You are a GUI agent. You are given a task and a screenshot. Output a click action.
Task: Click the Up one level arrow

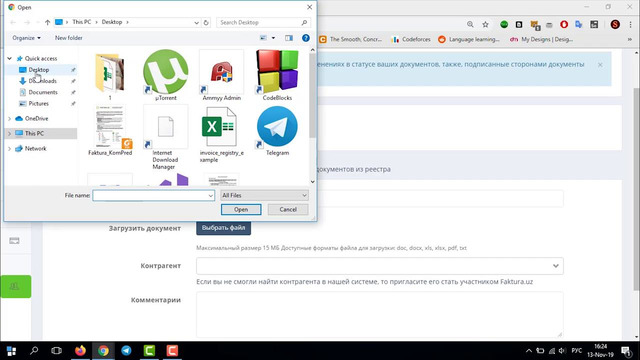[x=47, y=22]
